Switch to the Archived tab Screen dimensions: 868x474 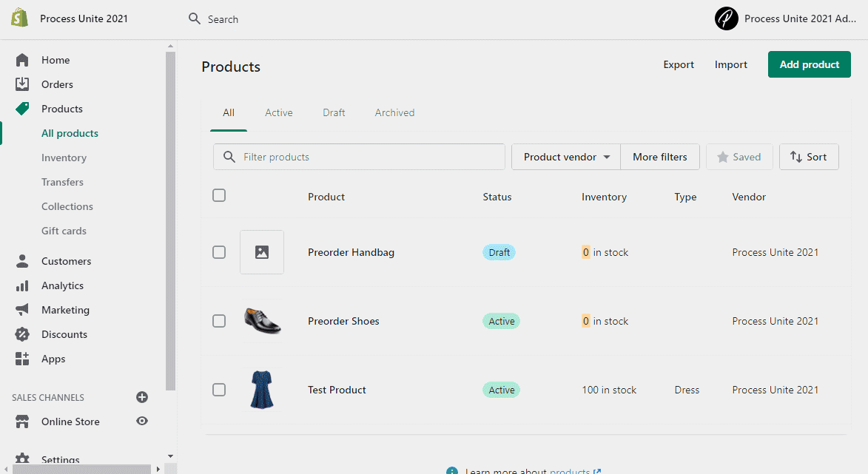point(394,113)
